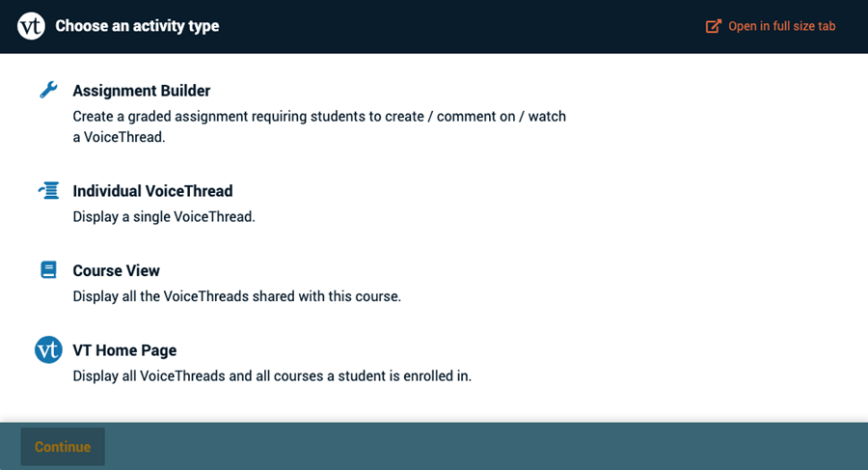
Task: Choose the Individual VoiceThread title
Action: (152, 191)
